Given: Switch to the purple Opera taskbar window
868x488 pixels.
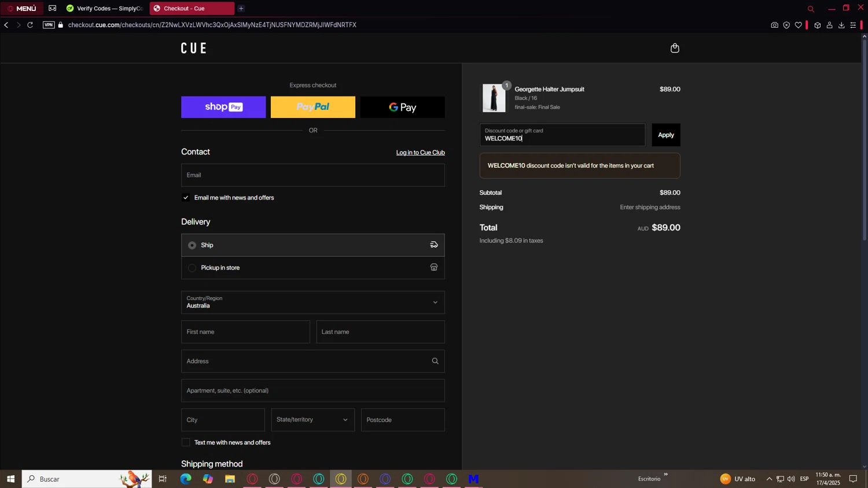Looking at the screenshot, I should [x=385, y=479].
